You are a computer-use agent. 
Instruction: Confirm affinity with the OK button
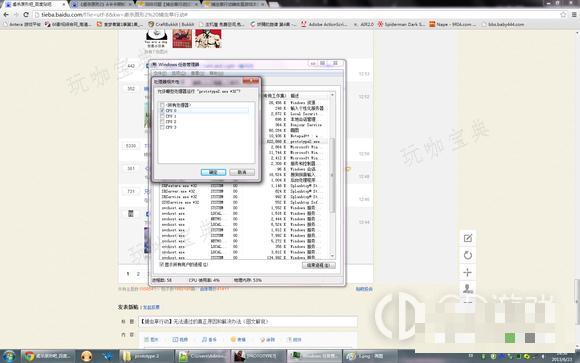(213, 172)
